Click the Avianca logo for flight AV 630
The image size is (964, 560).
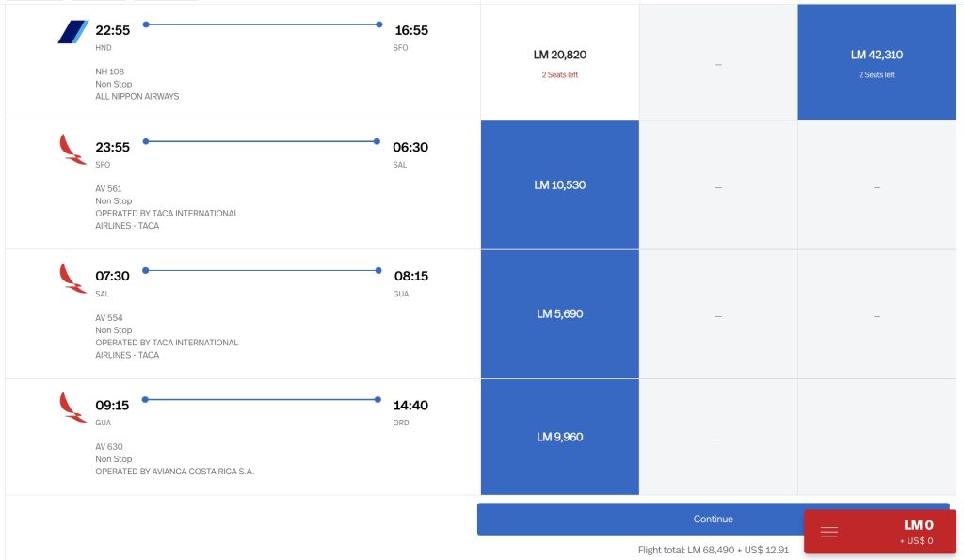click(x=72, y=407)
